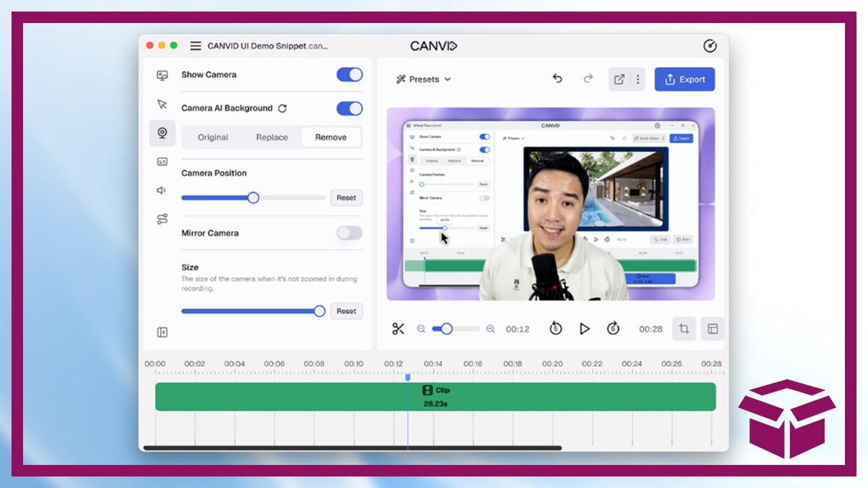Viewport: 868px width, 488px height.
Task: Click the horizontal timeline scrollbar
Action: [353, 448]
